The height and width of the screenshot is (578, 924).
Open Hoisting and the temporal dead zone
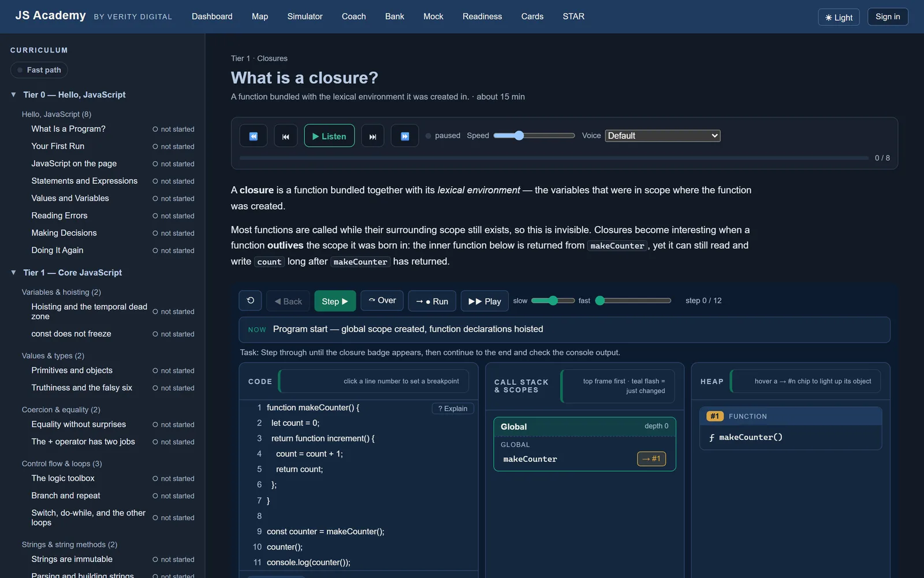pos(90,312)
